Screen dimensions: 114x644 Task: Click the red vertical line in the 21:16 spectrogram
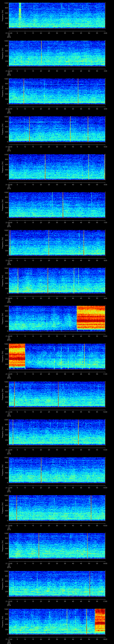(90, 584)
